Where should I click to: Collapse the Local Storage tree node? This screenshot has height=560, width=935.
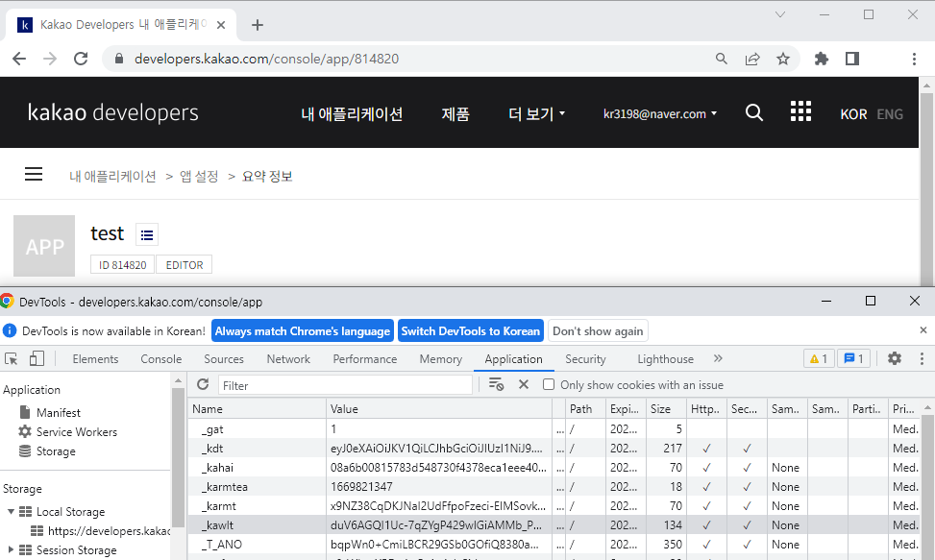click(x=11, y=512)
